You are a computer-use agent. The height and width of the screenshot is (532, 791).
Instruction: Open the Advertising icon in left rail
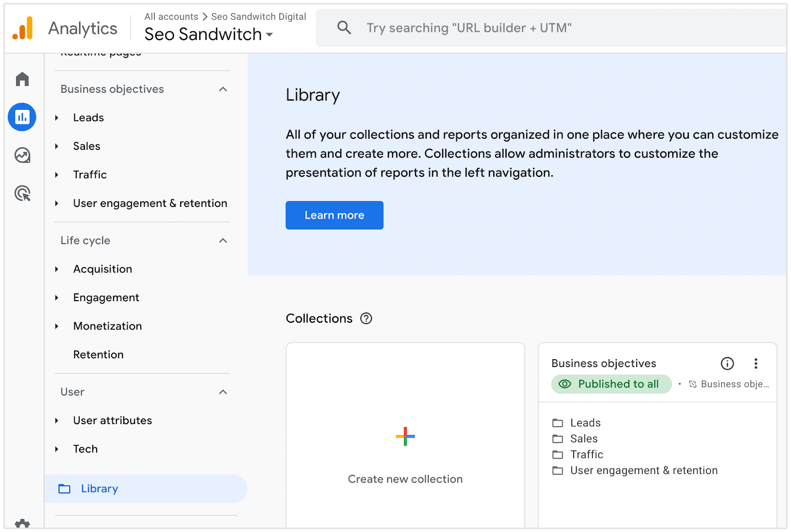[22, 194]
